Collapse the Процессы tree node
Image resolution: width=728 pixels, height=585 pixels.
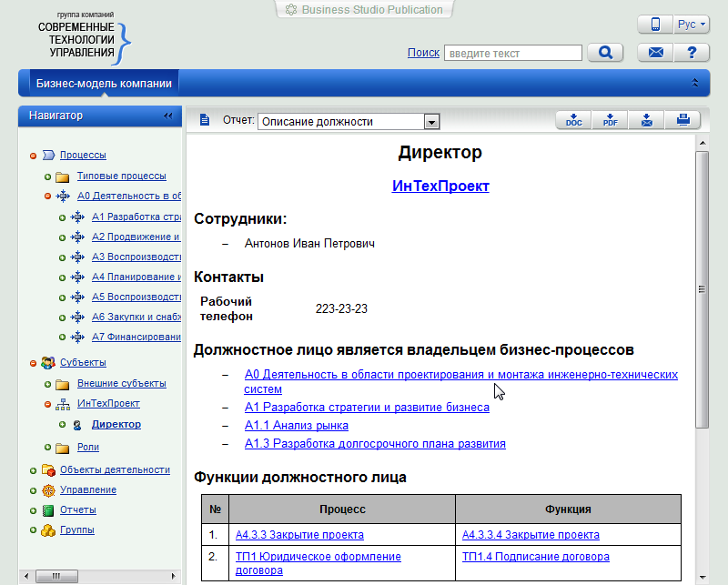[34, 156]
